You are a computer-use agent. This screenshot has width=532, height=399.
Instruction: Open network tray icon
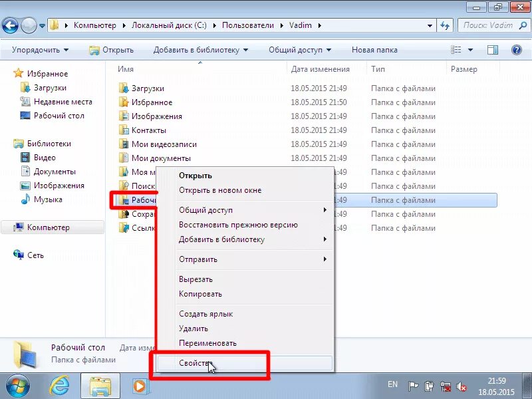446,386
